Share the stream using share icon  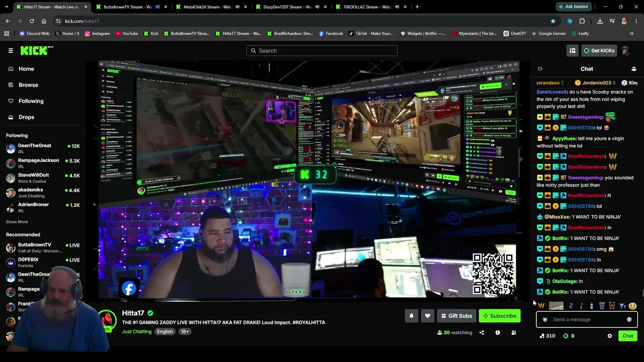(x=481, y=332)
